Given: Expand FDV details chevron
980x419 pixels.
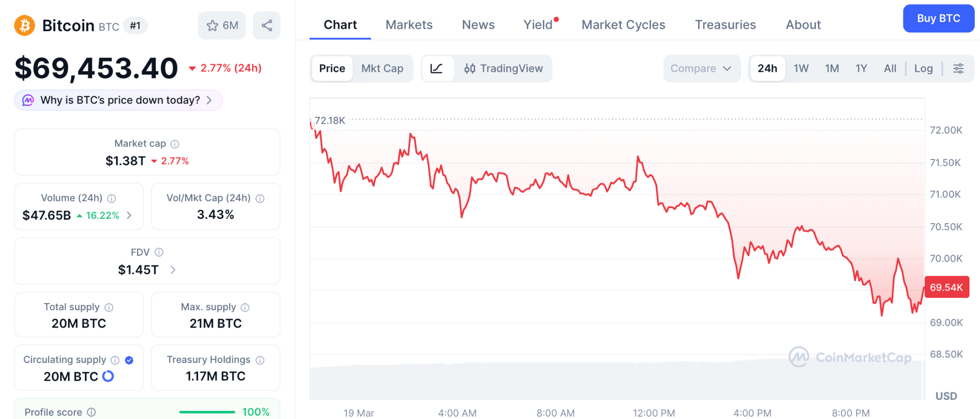Looking at the screenshot, I should [173, 270].
